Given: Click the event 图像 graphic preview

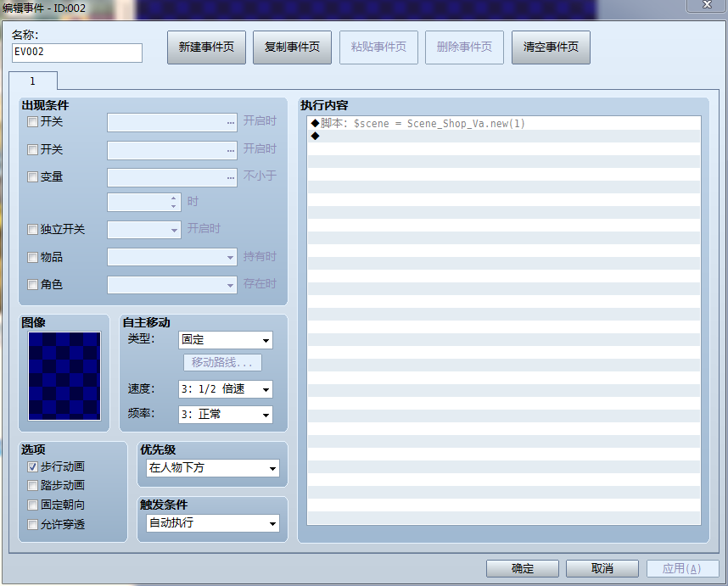Looking at the screenshot, I should point(64,376).
